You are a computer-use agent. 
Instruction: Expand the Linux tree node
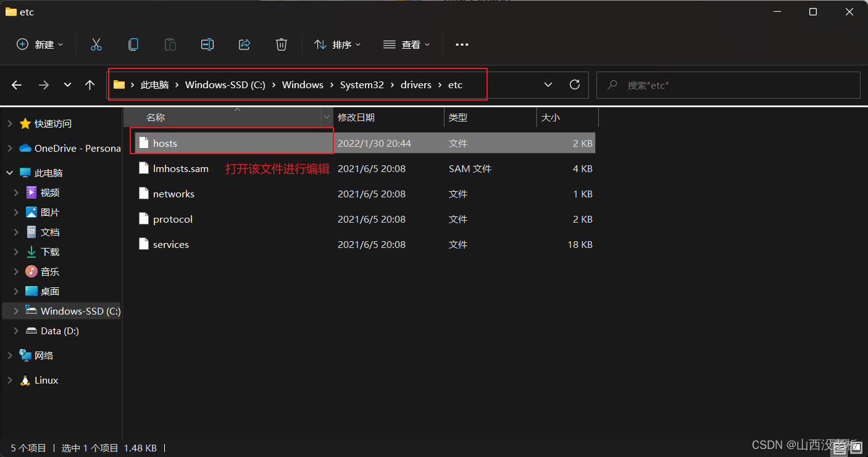[10, 380]
